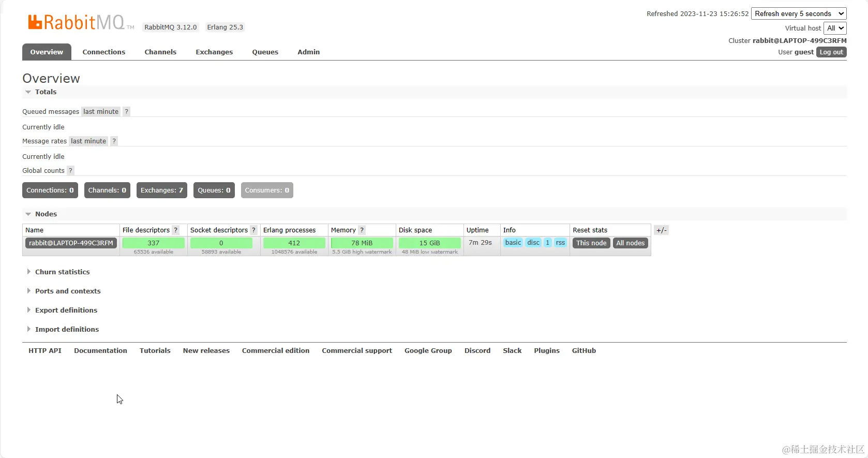This screenshot has width=868, height=458.
Task: Click the Memory 78 MiB usage bar
Action: point(362,243)
